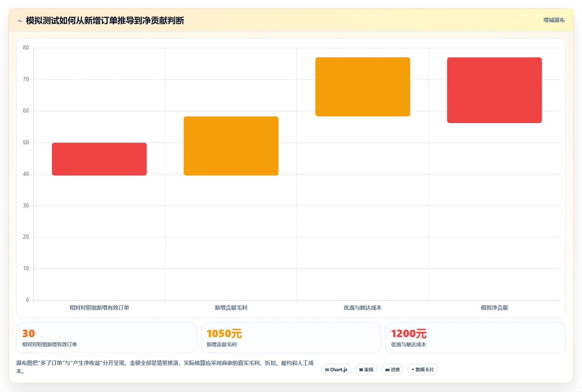Click the lightning icon beside the title
Viewport: 582px width, 392px height.
point(20,21)
